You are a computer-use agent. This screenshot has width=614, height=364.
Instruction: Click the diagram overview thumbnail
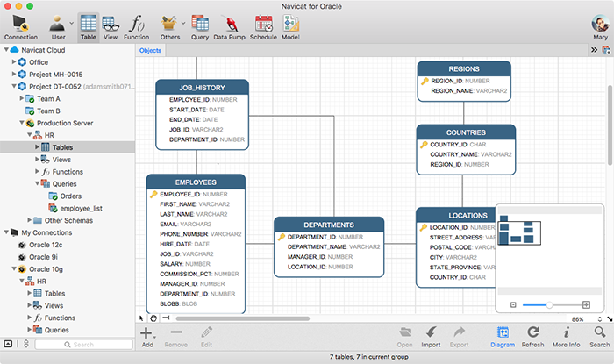pos(519,233)
